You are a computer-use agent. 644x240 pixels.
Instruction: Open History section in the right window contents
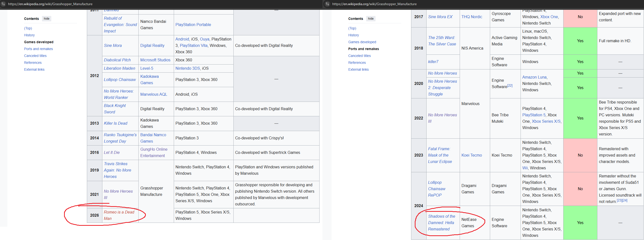pyautogui.click(x=353, y=35)
